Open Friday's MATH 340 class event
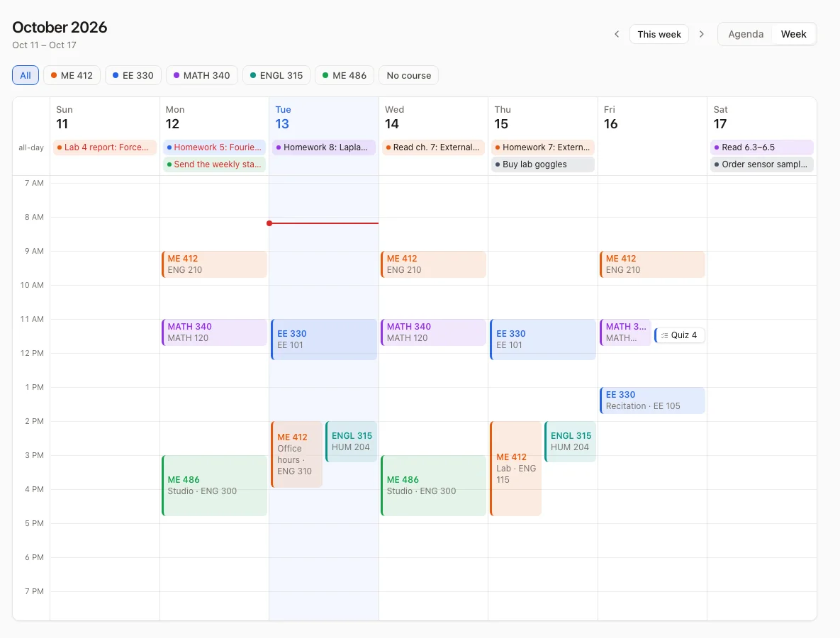The width and height of the screenshot is (840, 638). point(625,332)
